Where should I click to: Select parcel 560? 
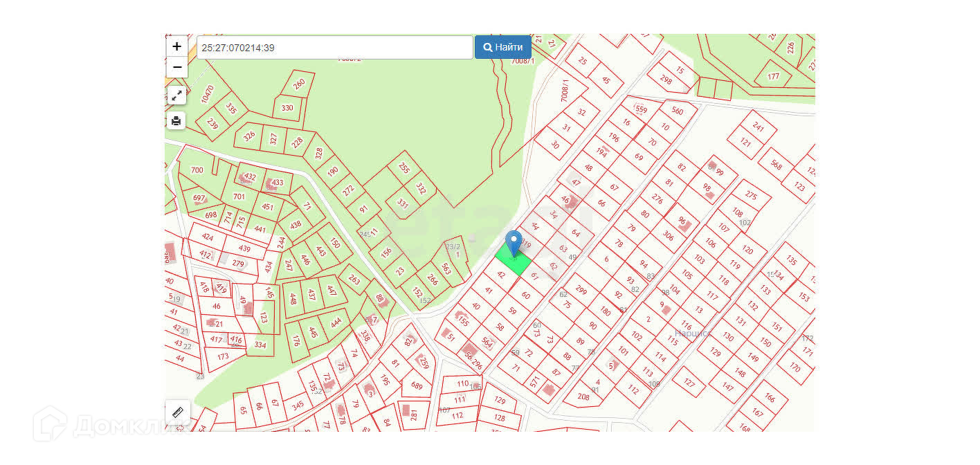(677, 111)
